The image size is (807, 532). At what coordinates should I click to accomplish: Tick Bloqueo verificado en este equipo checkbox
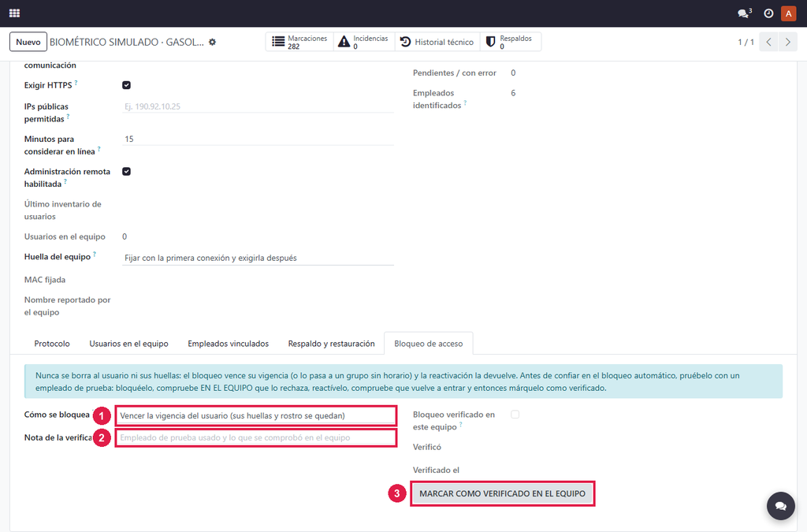coord(515,415)
